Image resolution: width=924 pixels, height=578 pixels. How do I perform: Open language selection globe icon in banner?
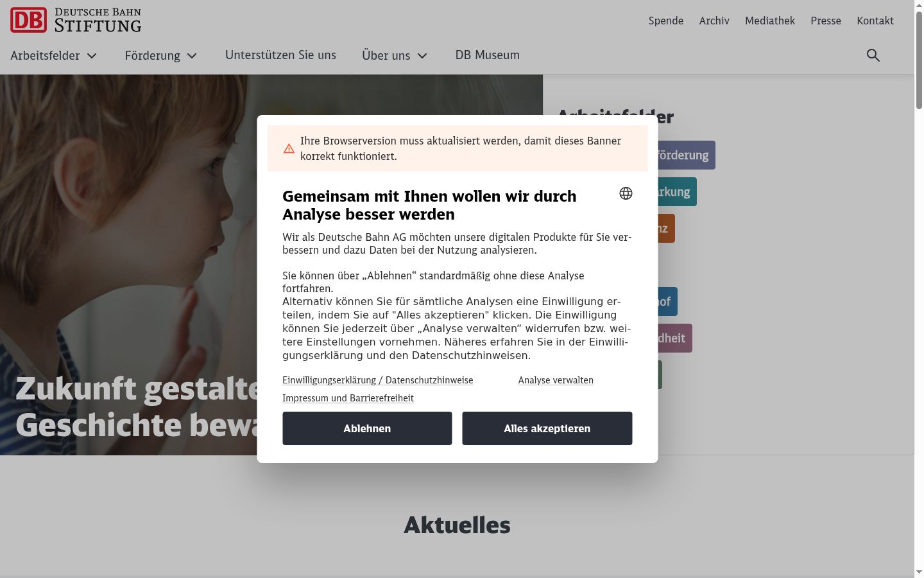626,193
